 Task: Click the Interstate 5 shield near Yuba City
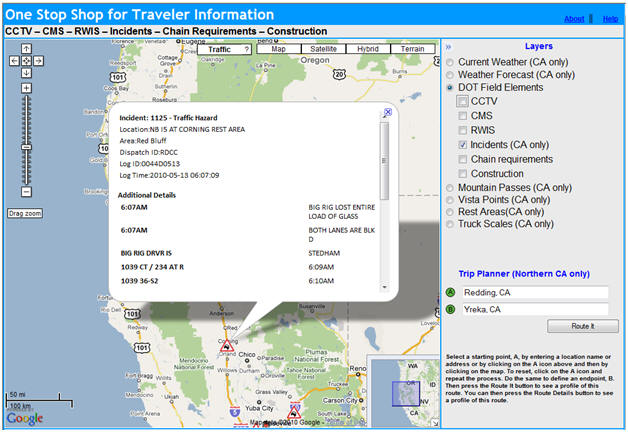pyautogui.click(x=235, y=411)
